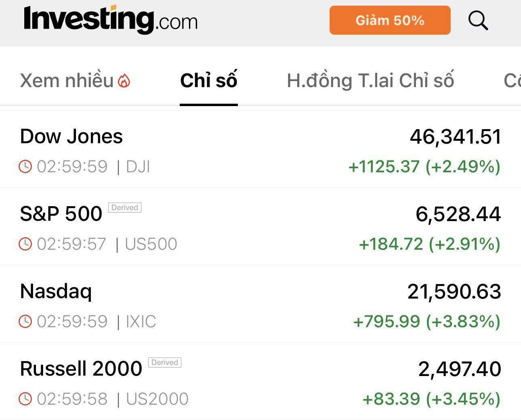The width and height of the screenshot is (521, 420).
Task: Click the clock icon in S&P 500 row
Action: [x=25, y=244]
